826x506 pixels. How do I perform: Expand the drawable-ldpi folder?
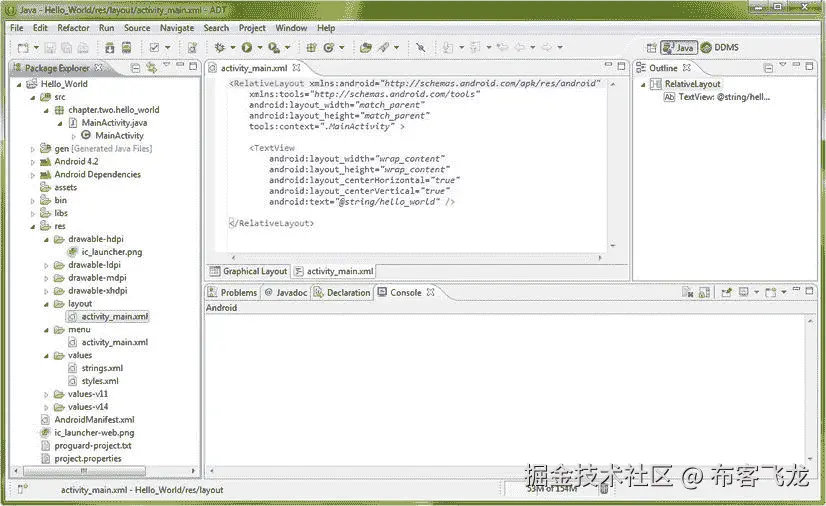pos(46,265)
